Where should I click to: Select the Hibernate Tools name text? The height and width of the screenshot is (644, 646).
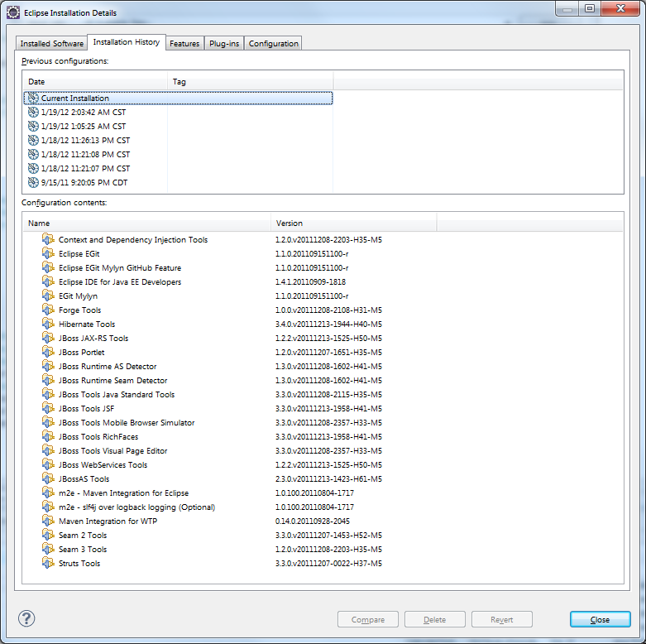pos(87,324)
